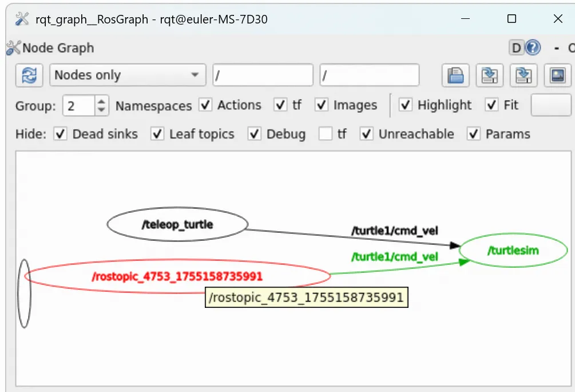
Task: Refresh the ROS graph
Action: (x=29, y=76)
